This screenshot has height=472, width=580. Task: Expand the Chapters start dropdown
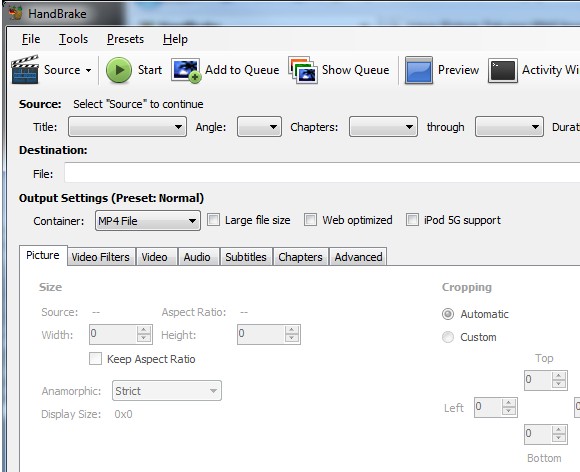(383, 127)
